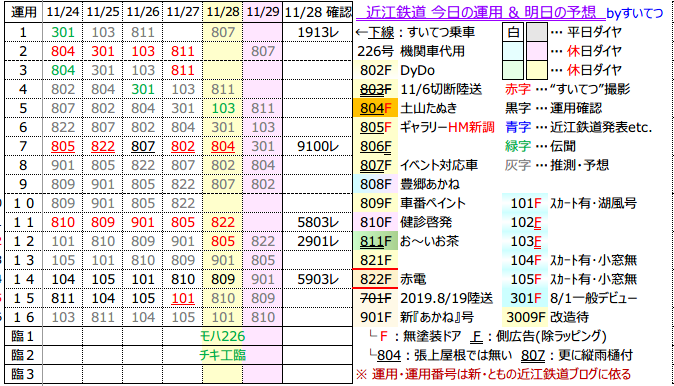Select the 821F legend cell
The width and height of the screenshot is (674, 386).
point(375,260)
